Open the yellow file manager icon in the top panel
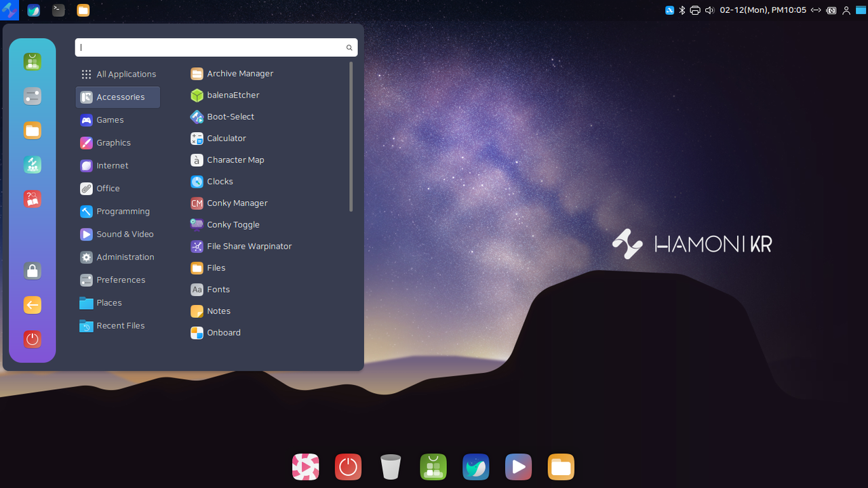 click(x=83, y=10)
